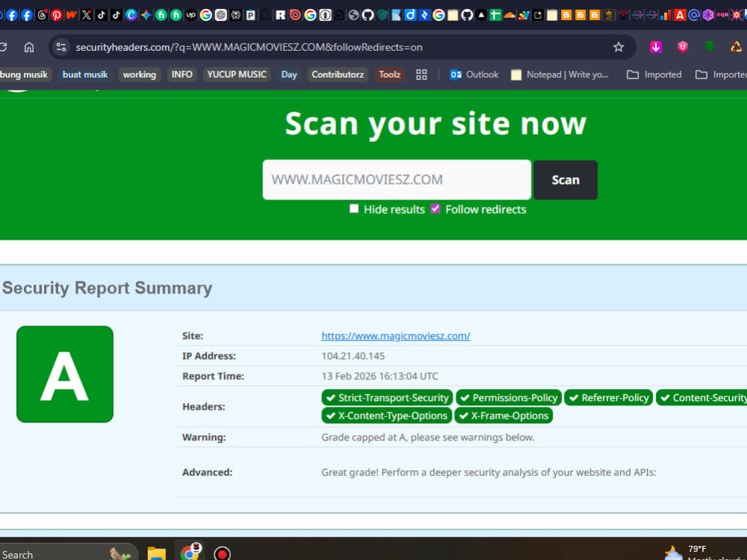Click the 'Great grade!' advanced text
This screenshot has height=560, width=747.
coord(489,473)
